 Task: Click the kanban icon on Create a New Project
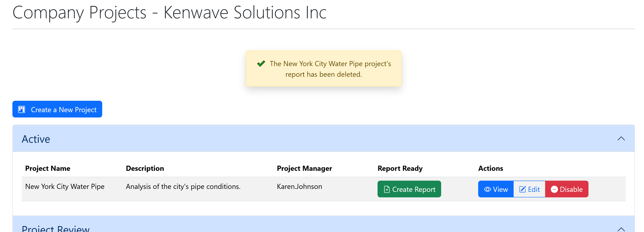(21, 109)
